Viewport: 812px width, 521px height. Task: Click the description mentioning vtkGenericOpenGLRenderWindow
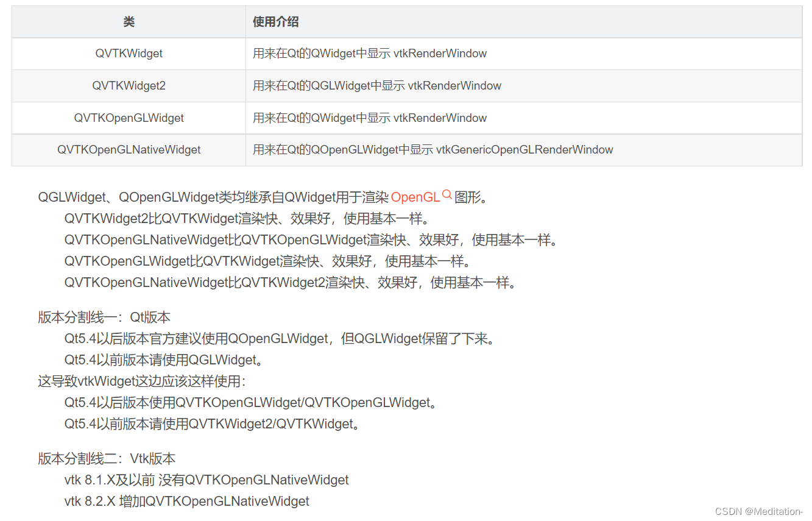tap(524, 150)
